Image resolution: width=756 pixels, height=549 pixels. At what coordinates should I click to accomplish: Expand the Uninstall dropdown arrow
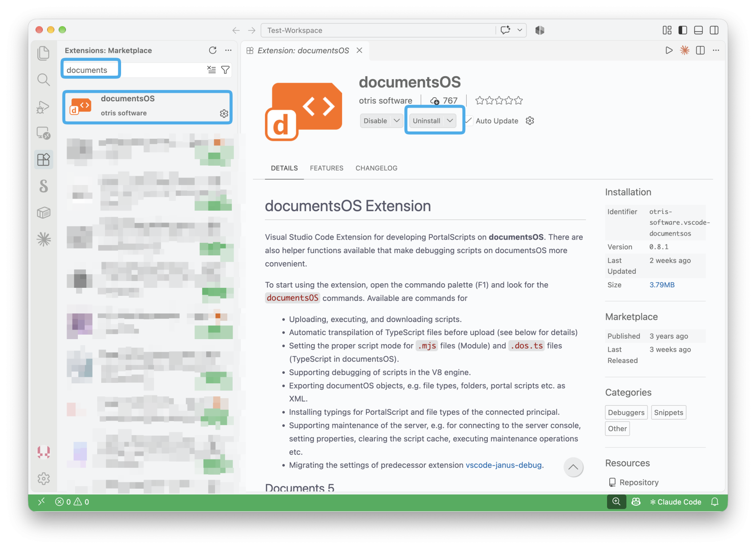pyautogui.click(x=450, y=121)
